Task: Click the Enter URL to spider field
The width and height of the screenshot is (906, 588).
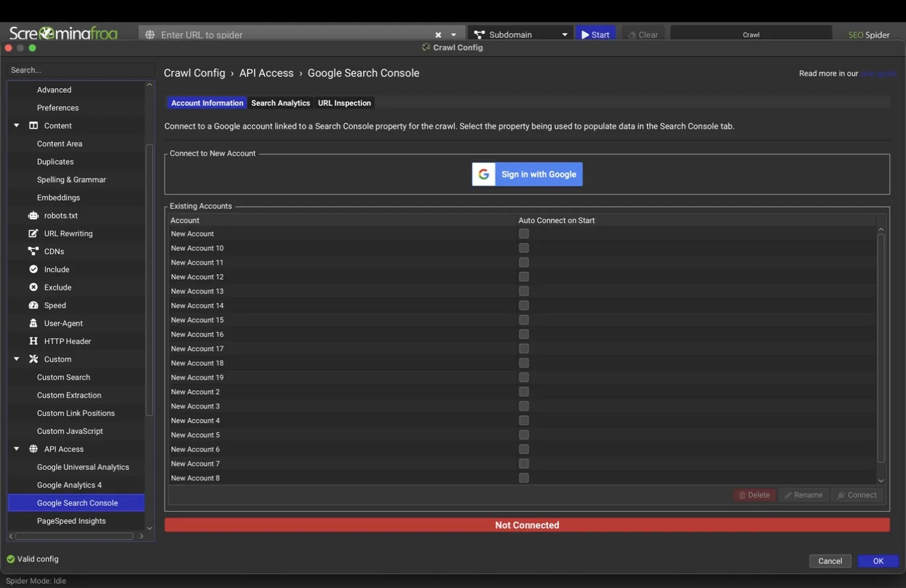Action: (296, 35)
